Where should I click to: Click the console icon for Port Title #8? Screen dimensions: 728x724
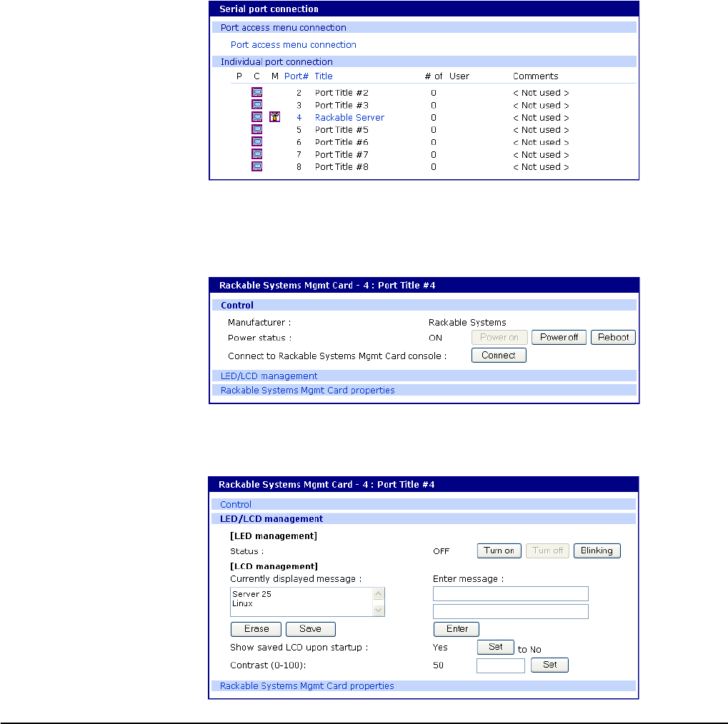pyautogui.click(x=256, y=166)
